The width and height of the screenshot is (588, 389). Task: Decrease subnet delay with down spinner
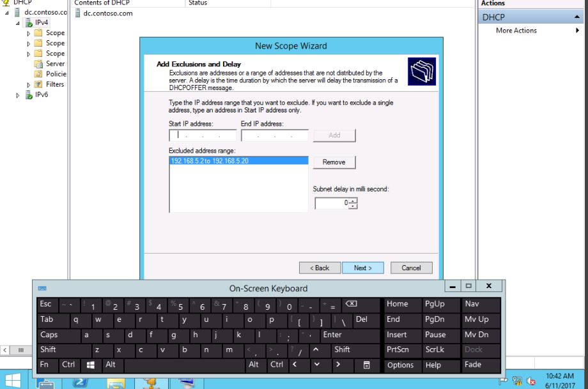353,206
